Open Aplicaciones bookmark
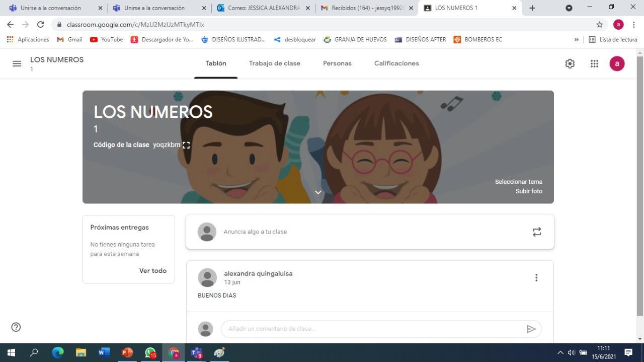The height and width of the screenshot is (362, 644). tap(28, 39)
